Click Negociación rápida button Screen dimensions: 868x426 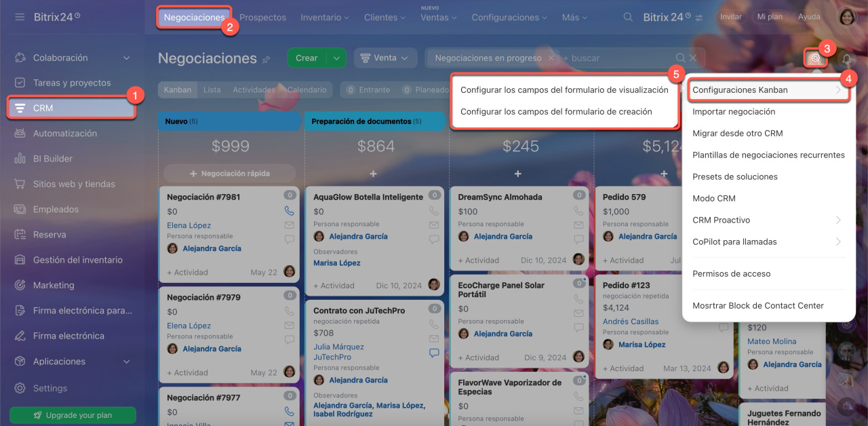pos(230,174)
